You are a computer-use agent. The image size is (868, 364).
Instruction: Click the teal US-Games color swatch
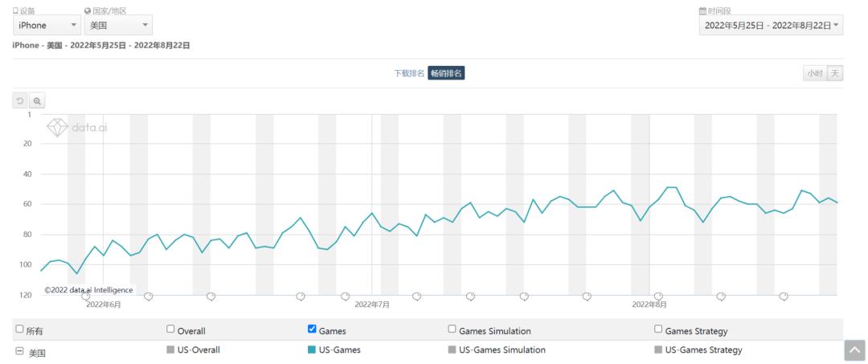[x=312, y=350]
